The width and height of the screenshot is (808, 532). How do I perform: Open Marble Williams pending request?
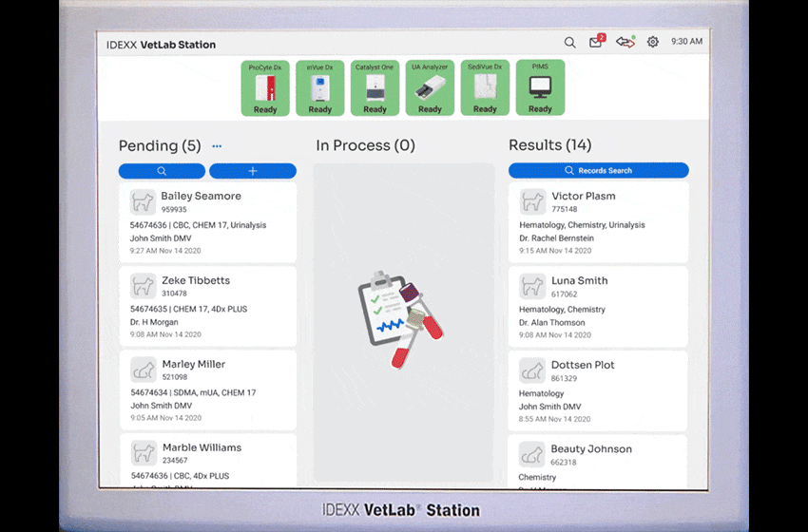[x=207, y=461]
